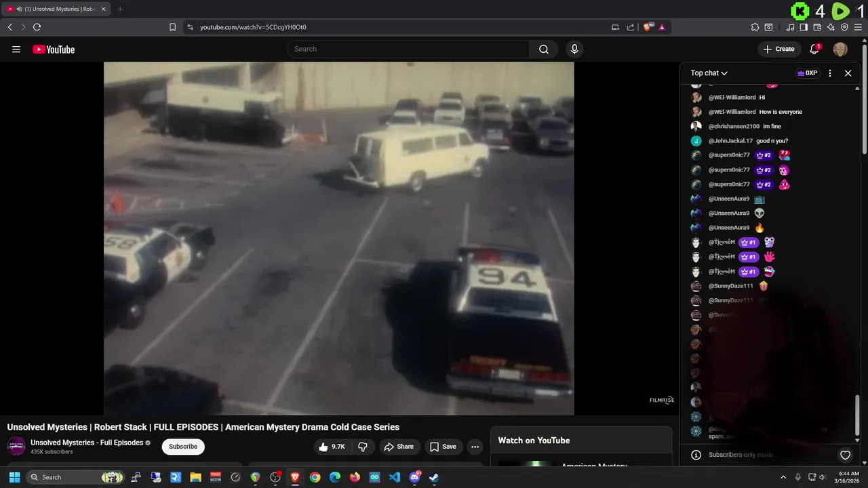Image resolution: width=868 pixels, height=488 pixels.
Task: Open the account avatar menu
Action: click(x=840, y=49)
